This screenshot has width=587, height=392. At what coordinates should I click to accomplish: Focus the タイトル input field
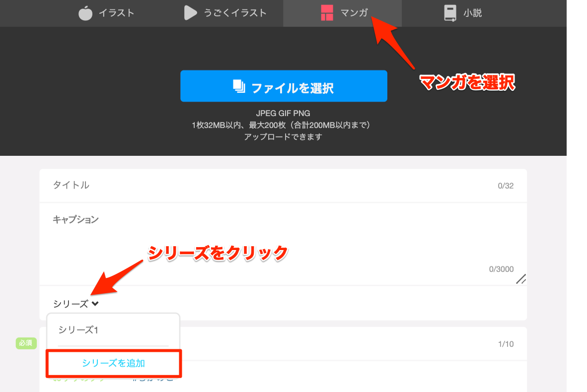coord(283,186)
